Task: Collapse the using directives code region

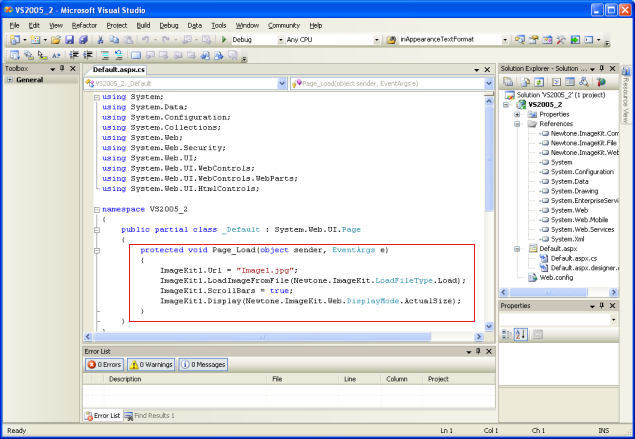Action: [x=97, y=97]
